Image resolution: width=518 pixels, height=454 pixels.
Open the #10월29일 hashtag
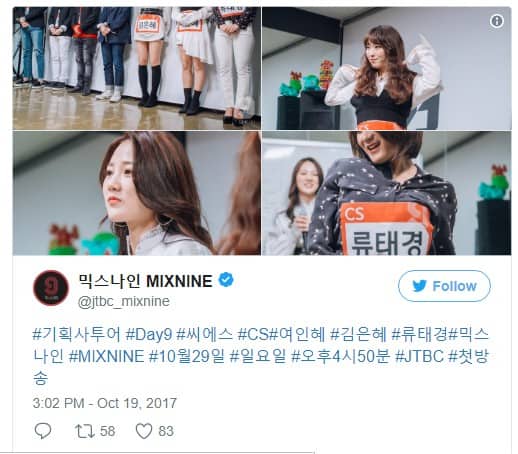(x=187, y=356)
